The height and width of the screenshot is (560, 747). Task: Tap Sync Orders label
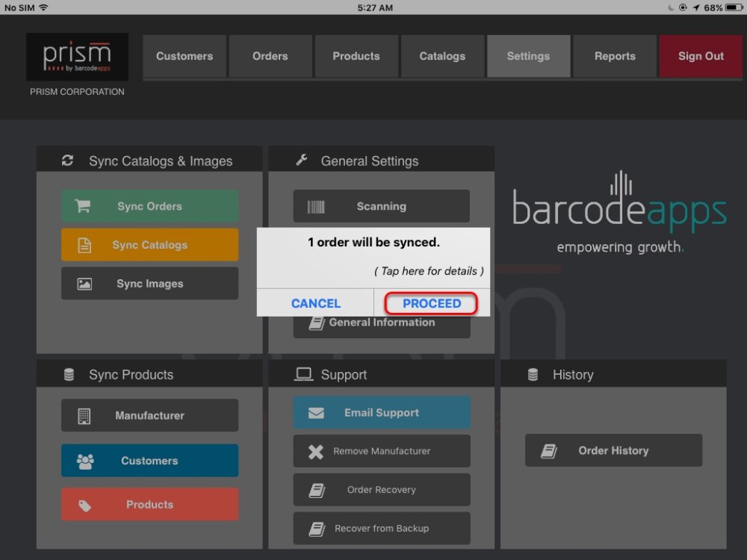(149, 206)
